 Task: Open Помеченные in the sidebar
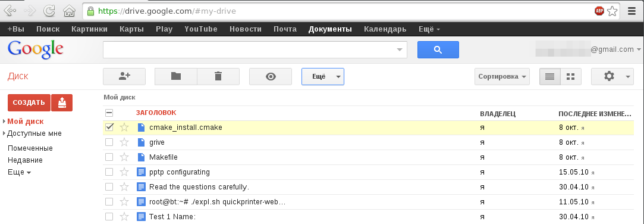click(x=30, y=148)
